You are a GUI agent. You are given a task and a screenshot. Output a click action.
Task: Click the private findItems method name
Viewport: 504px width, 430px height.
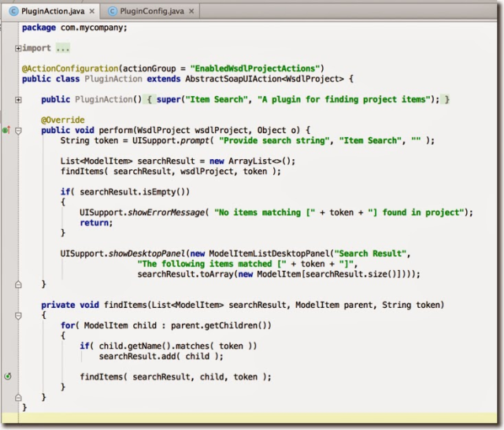pyautogui.click(x=125, y=305)
